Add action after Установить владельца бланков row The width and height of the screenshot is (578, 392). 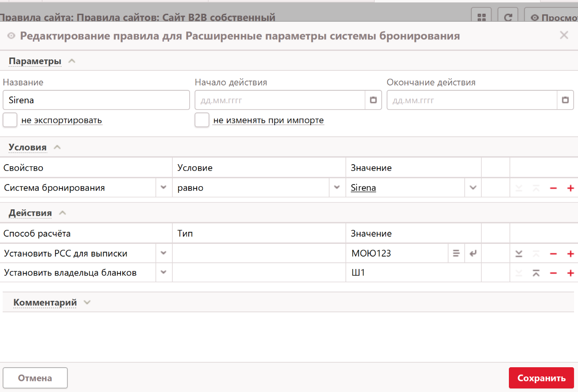pos(570,273)
